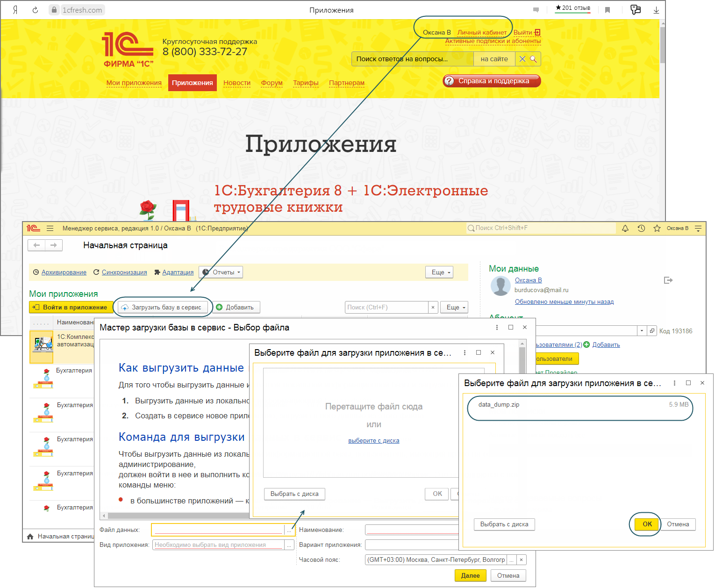The height and width of the screenshot is (588, 715).
Task: Open the "Архивирование" link
Action: [64, 272]
